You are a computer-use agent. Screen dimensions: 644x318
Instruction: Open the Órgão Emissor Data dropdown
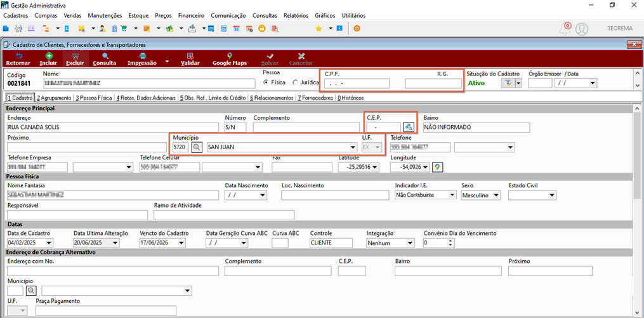click(x=592, y=83)
